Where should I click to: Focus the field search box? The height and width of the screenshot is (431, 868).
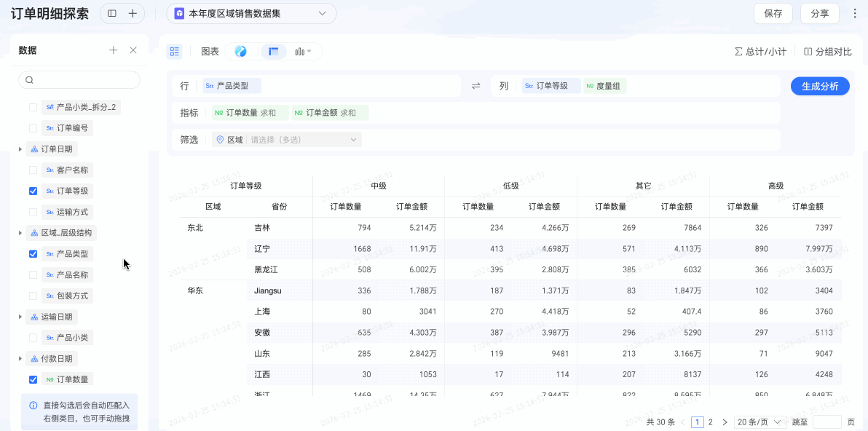pos(79,79)
